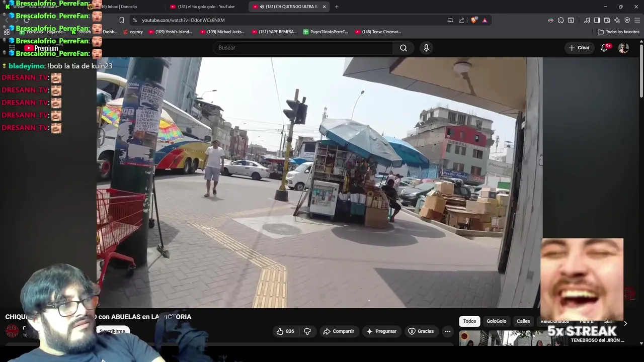
Task: Open the browser main hamburger menu
Action: pos(637,20)
